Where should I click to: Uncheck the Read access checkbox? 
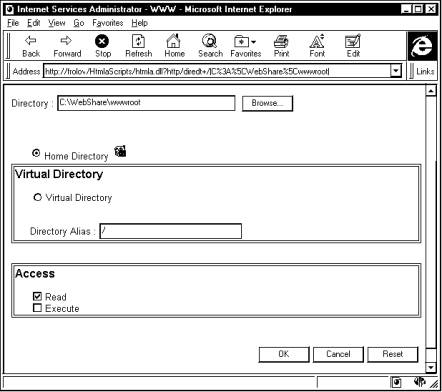tap(37, 296)
